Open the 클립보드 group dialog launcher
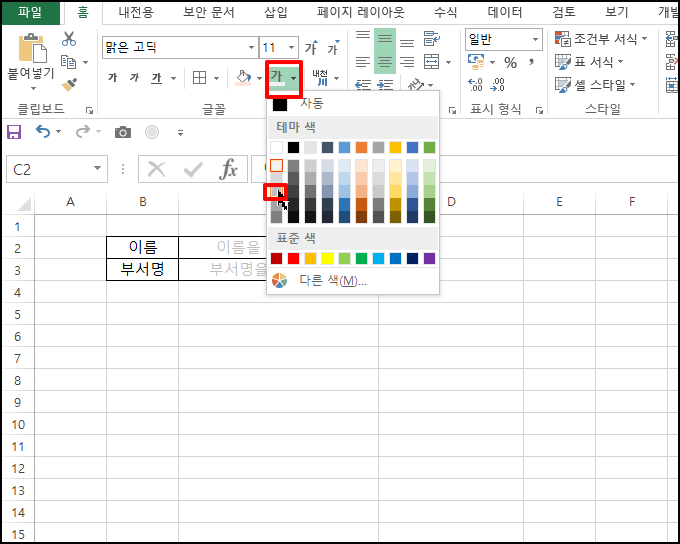 89,110
